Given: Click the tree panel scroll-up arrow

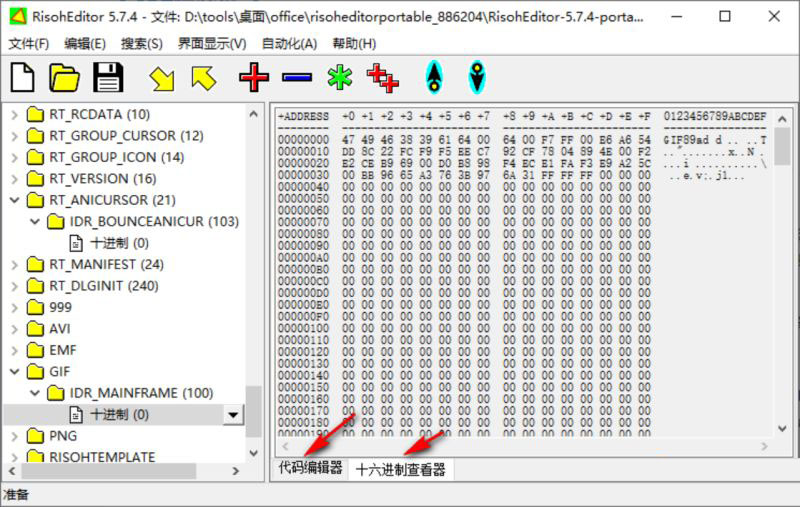Looking at the screenshot, I should 254,114.
